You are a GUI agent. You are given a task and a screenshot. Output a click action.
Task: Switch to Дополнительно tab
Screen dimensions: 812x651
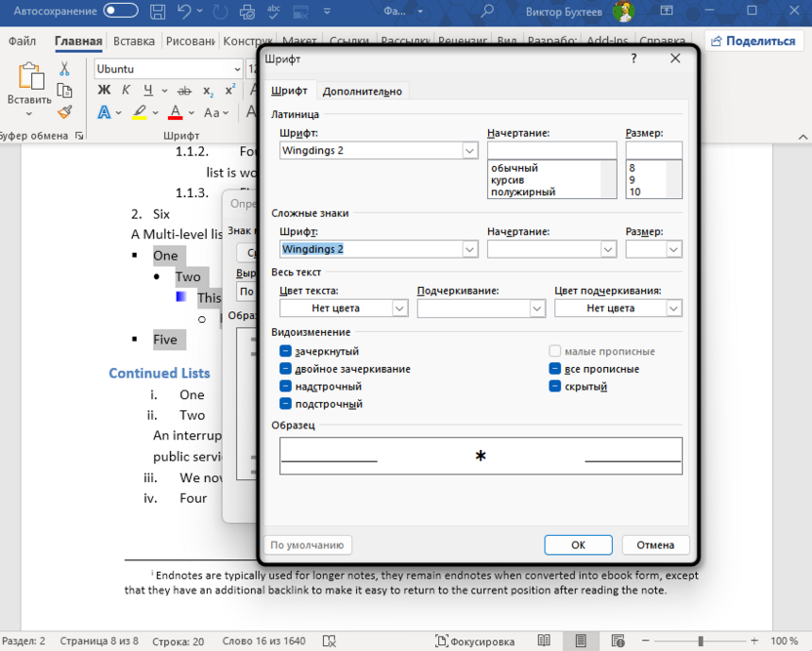[362, 91]
